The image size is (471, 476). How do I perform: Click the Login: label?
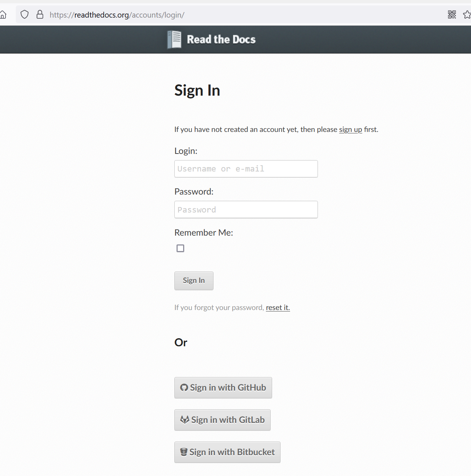[x=186, y=151]
